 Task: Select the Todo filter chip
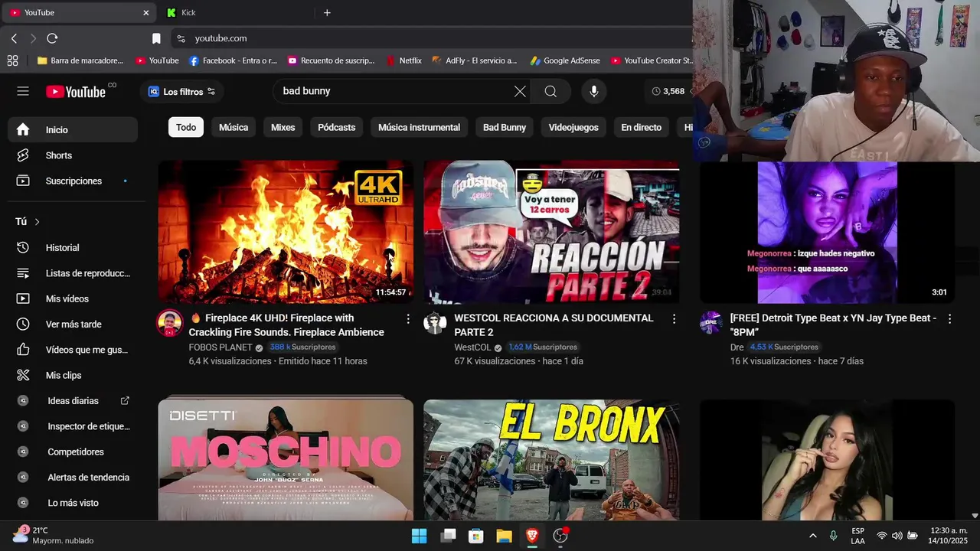pyautogui.click(x=186, y=127)
